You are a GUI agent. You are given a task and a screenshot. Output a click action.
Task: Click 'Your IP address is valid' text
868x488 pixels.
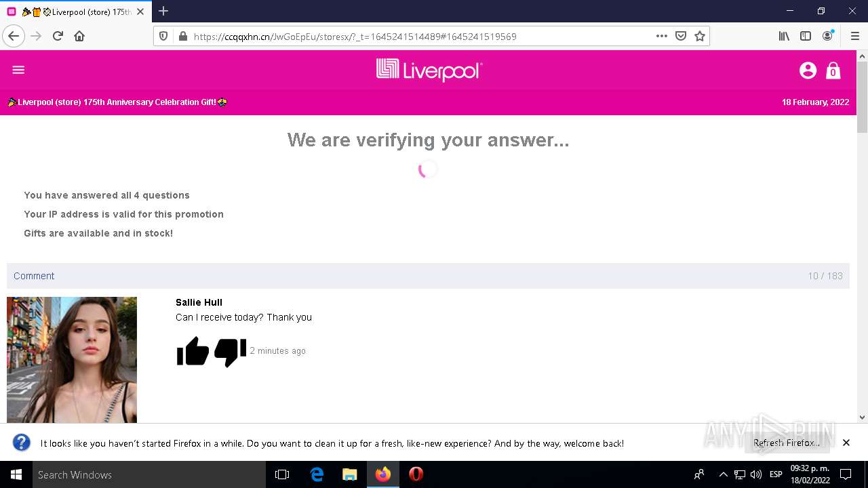[x=123, y=214]
